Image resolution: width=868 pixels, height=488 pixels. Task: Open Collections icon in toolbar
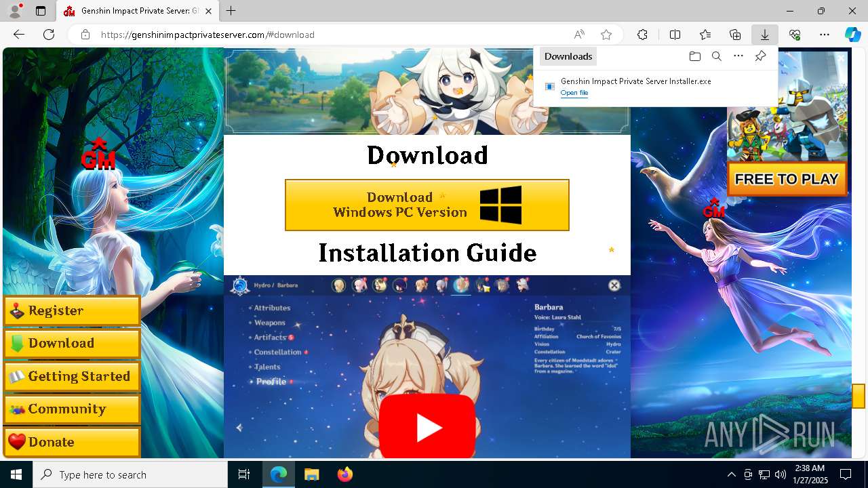click(x=735, y=35)
